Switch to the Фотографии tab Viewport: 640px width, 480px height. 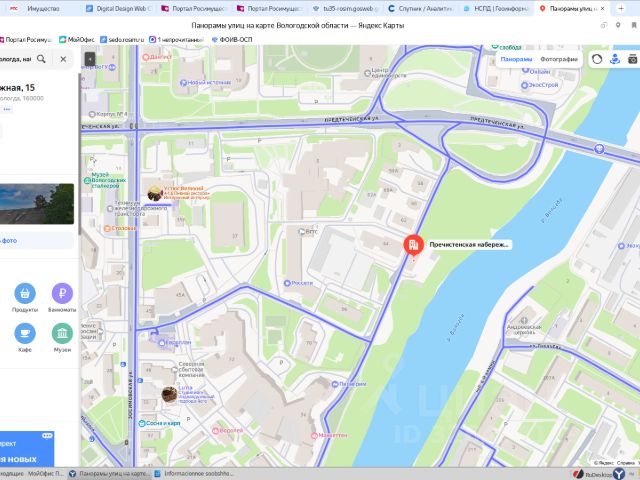pos(559,59)
